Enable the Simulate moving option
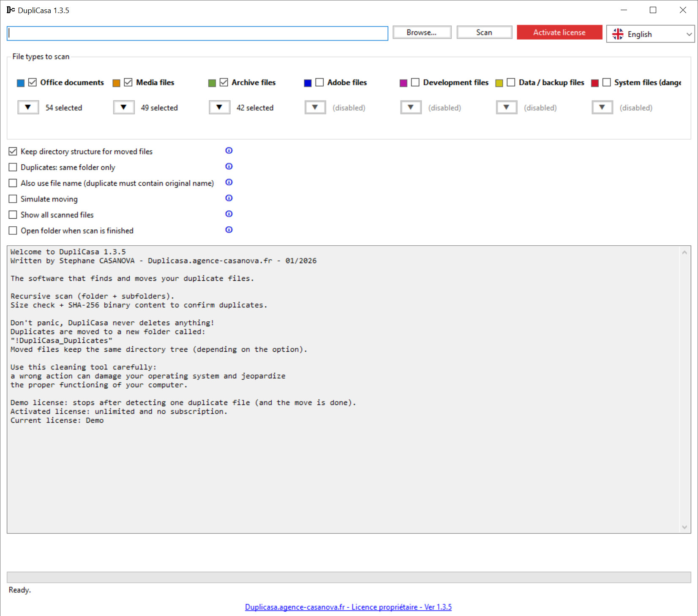698x616 pixels. pyautogui.click(x=13, y=199)
